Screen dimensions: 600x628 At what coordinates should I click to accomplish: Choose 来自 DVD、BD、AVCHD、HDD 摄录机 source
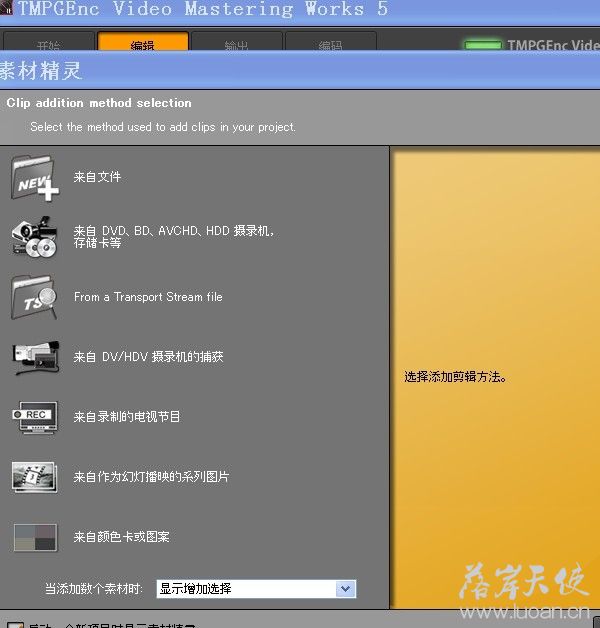173,237
